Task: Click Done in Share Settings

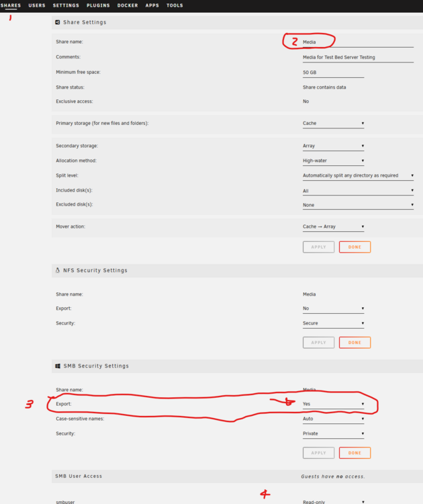Action: point(355,247)
